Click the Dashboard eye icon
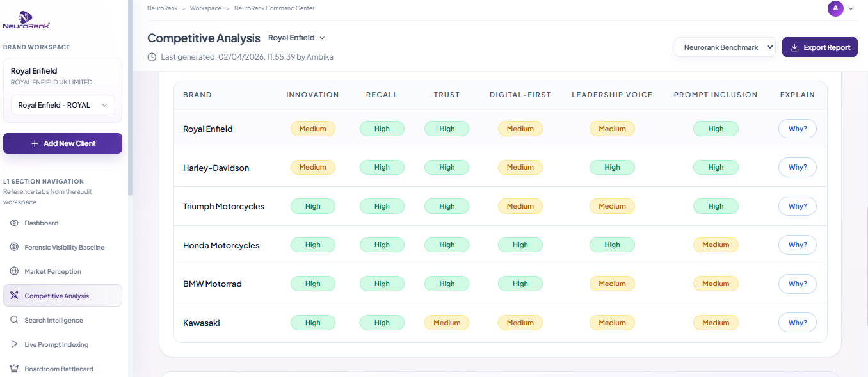Image resolution: width=868 pixels, height=377 pixels. [14, 223]
